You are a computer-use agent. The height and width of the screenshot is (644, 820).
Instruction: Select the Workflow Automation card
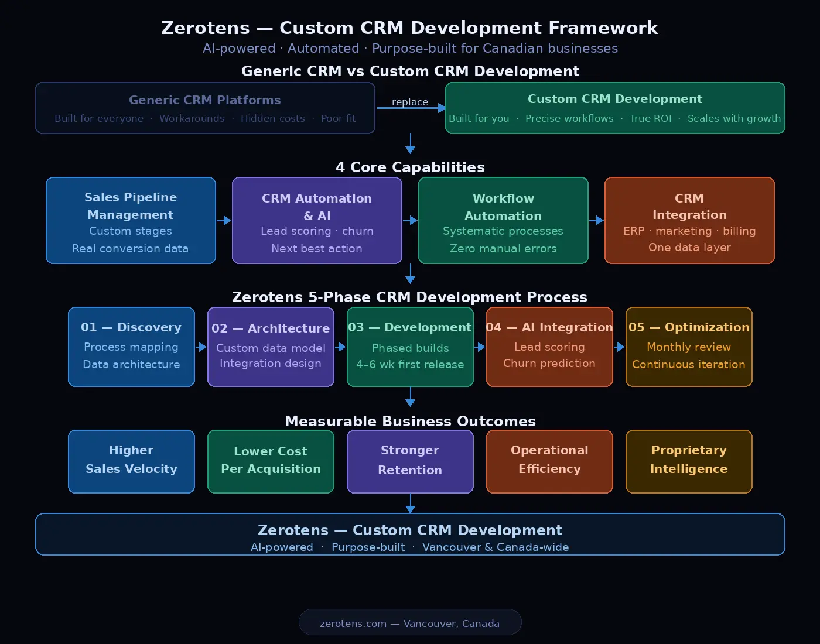tap(503, 220)
